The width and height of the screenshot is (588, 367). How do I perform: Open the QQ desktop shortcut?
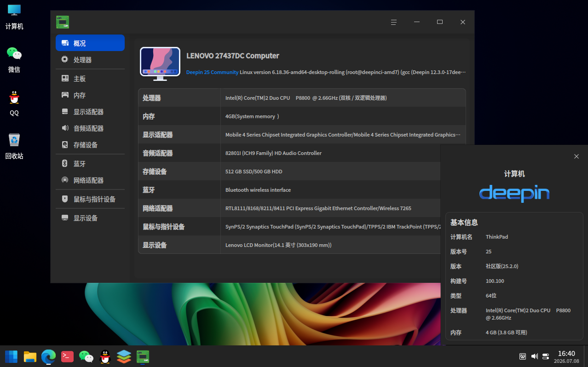(14, 103)
